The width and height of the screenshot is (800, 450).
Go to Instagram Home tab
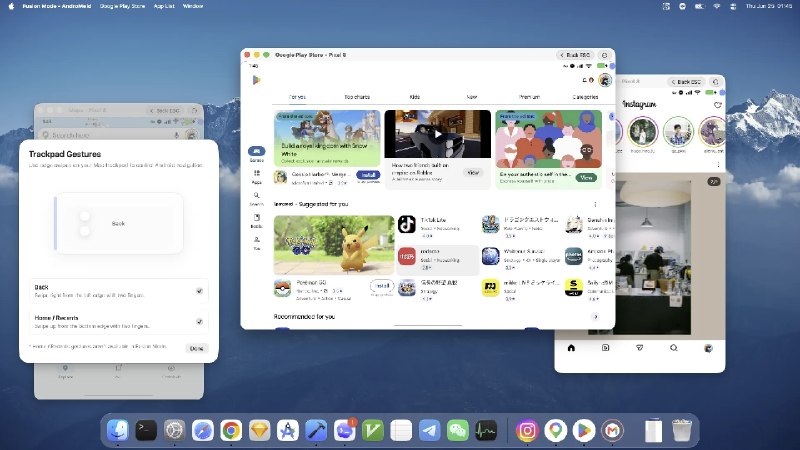[x=571, y=348]
